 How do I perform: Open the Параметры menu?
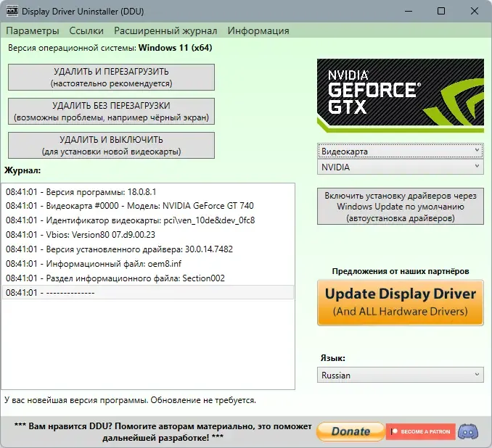pyautogui.click(x=33, y=30)
